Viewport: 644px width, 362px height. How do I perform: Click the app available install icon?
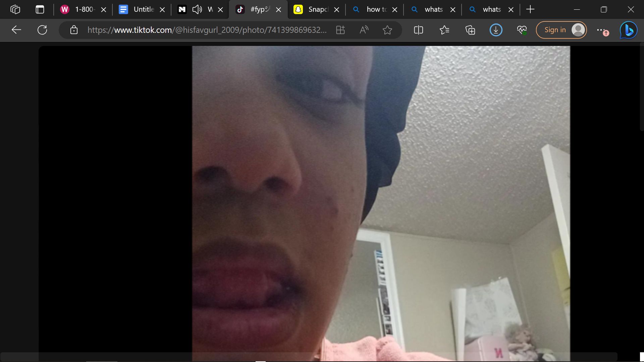pyautogui.click(x=340, y=30)
